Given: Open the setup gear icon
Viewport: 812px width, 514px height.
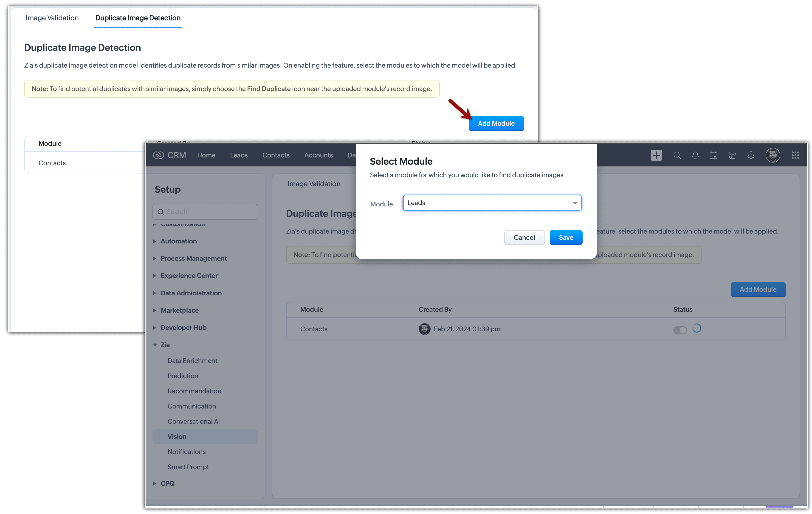Looking at the screenshot, I should point(751,155).
